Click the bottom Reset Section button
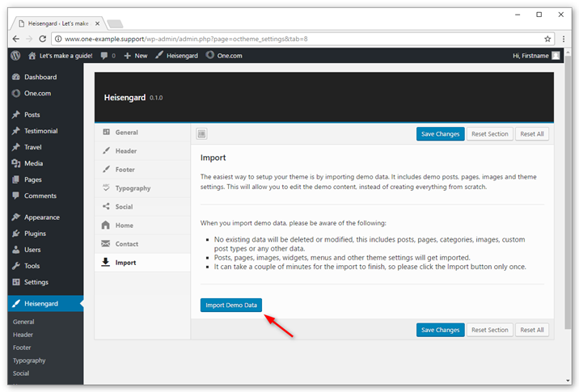Screen dimensions: 579x392 pos(489,330)
